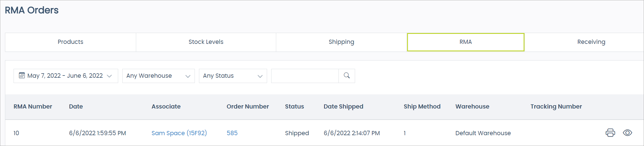Sort by Warehouse column header
644x146 pixels.
(x=472, y=107)
